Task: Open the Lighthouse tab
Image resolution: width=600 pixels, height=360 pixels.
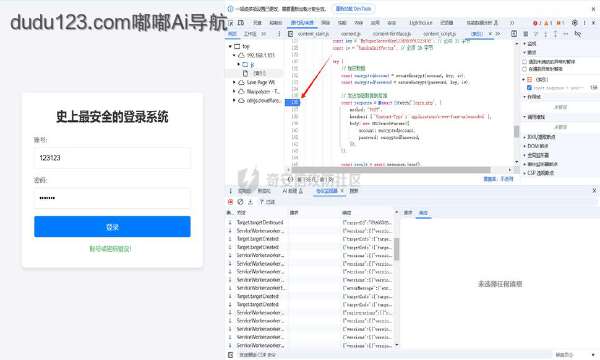Action: pyautogui.click(x=420, y=23)
